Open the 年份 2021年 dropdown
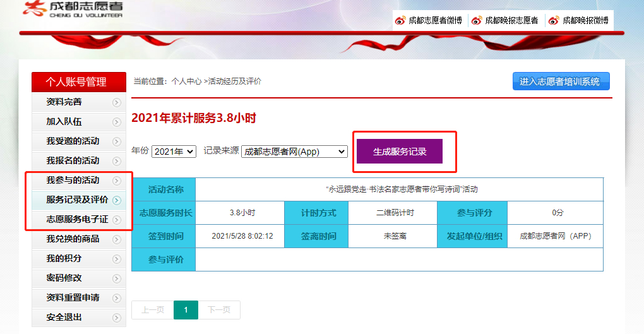The width and height of the screenshot is (644, 334). (174, 152)
